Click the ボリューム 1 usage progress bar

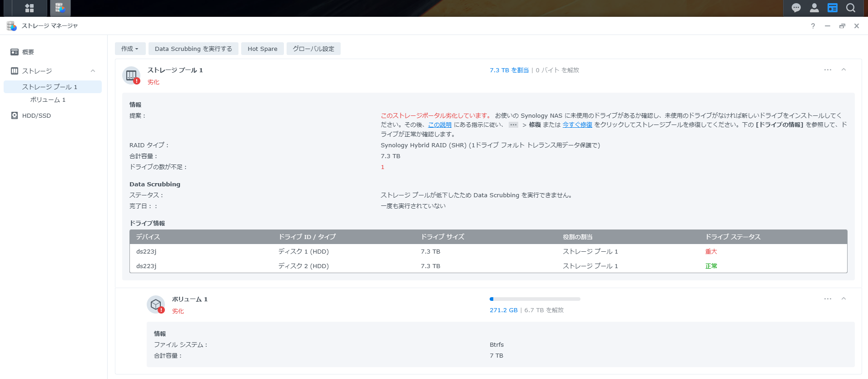535,299
